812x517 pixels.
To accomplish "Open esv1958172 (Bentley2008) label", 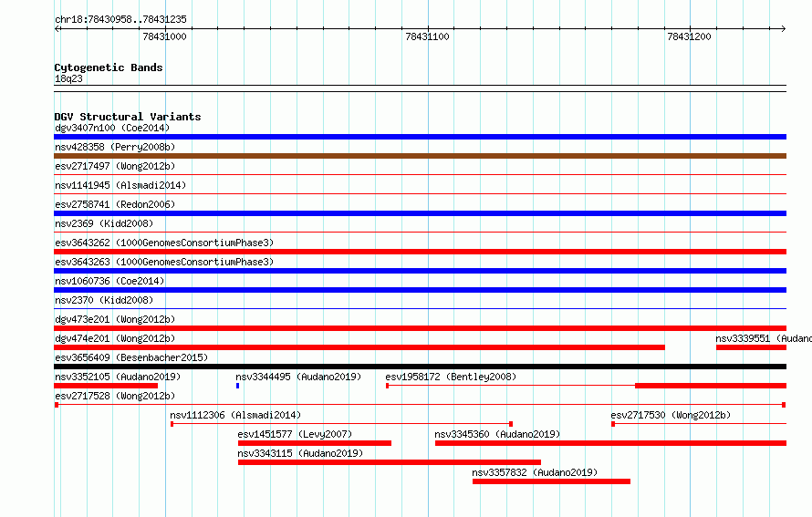I will (451, 377).
